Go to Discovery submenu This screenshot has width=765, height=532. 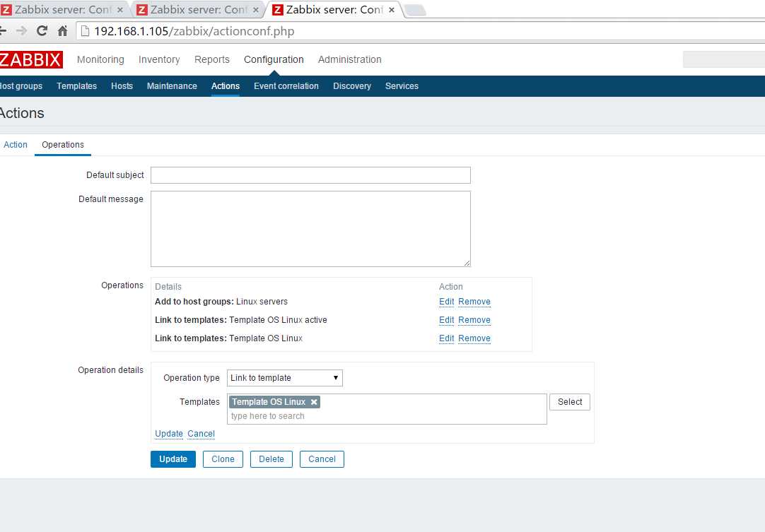[x=352, y=85]
